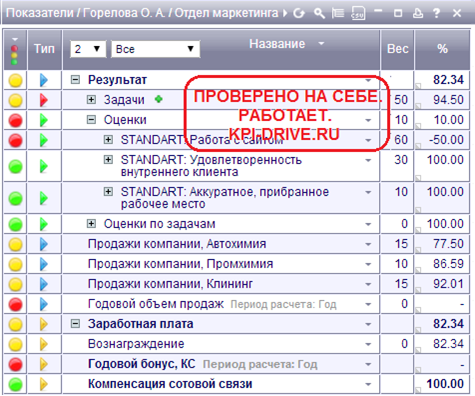Select the Продажи компании, Промхимия row name

pyautogui.click(x=180, y=264)
